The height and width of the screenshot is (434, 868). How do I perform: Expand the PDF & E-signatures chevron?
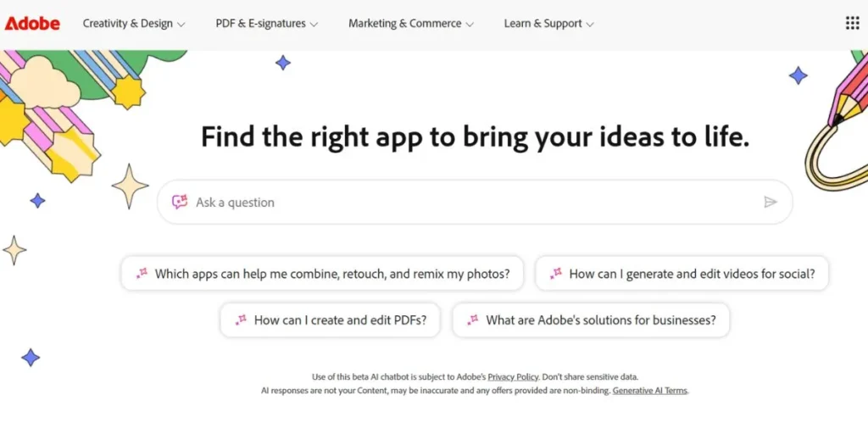pos(314,25)
